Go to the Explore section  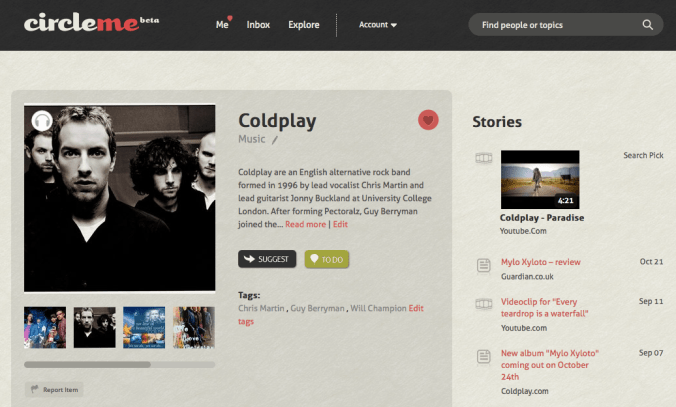click(304, 25)
